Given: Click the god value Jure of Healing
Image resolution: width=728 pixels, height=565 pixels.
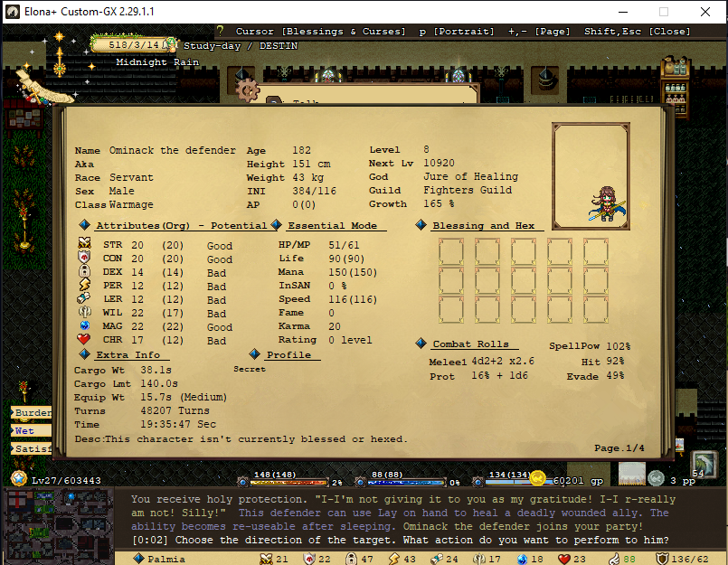Looking at the screenshot, I should (470, 176).
